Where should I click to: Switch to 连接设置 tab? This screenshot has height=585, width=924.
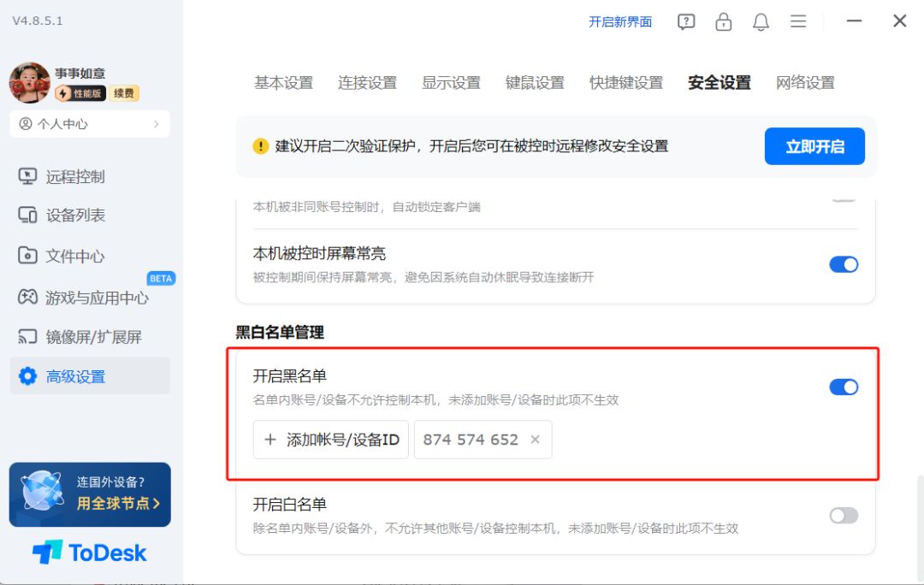(367, 82)
